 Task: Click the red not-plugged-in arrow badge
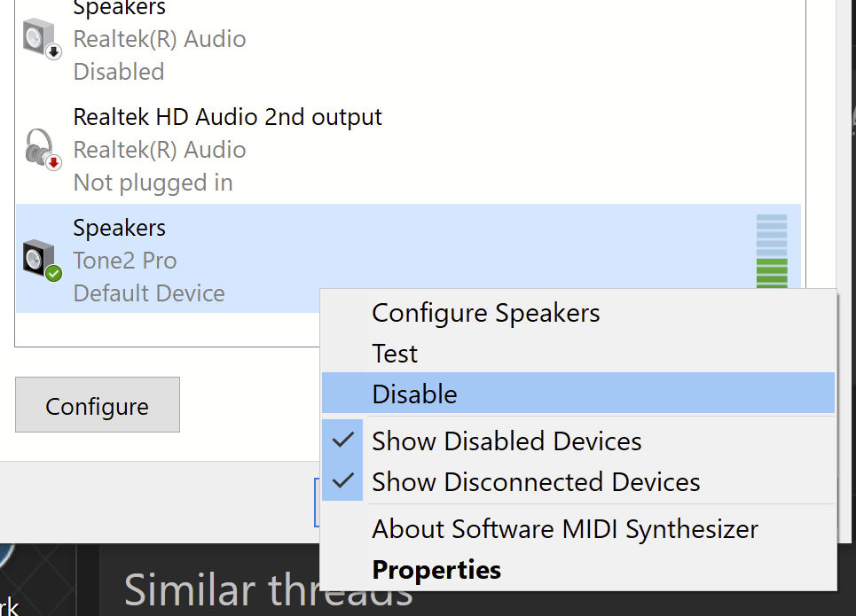point(53,162)
